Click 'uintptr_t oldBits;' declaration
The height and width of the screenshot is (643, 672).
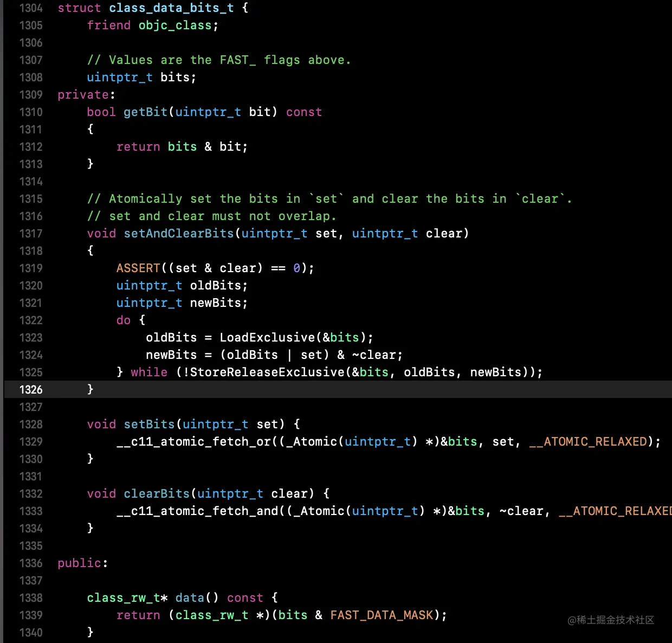tap(182, 286)
